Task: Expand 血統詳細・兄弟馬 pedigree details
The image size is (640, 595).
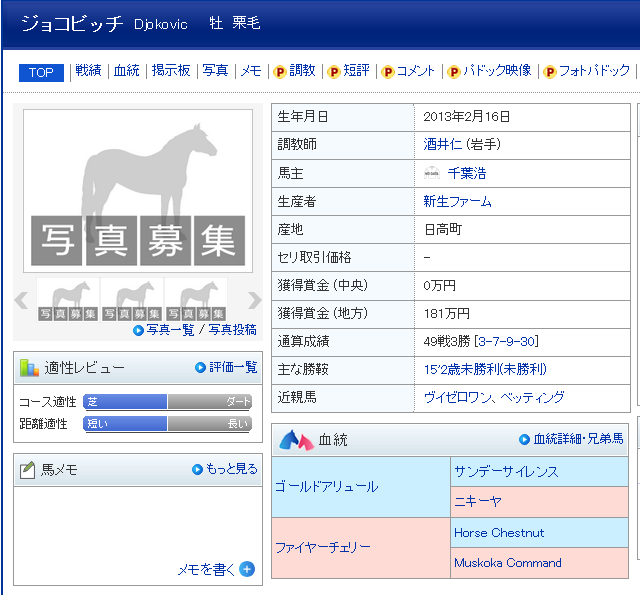Action: click(571, 439)
